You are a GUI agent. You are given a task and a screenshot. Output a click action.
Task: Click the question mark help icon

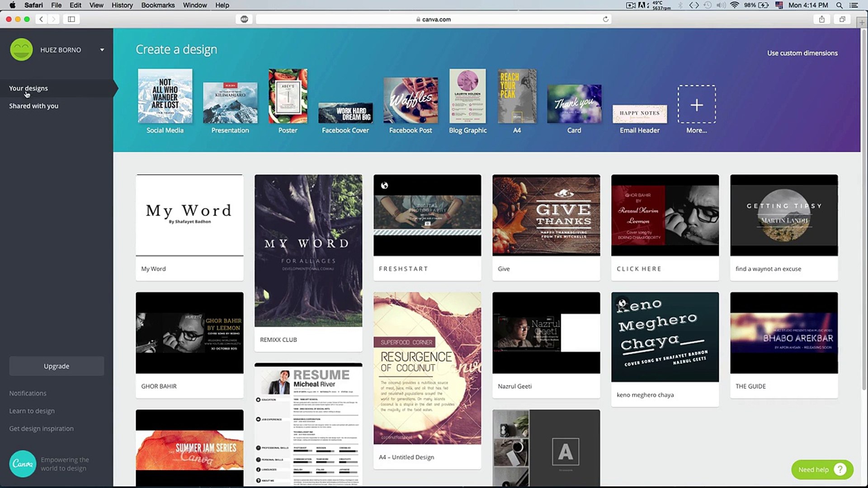[840, 469]
